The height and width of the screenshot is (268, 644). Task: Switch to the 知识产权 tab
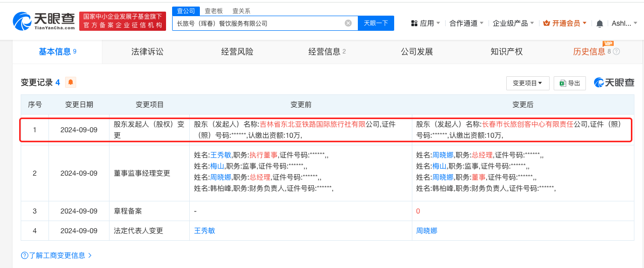click(507, 51)
